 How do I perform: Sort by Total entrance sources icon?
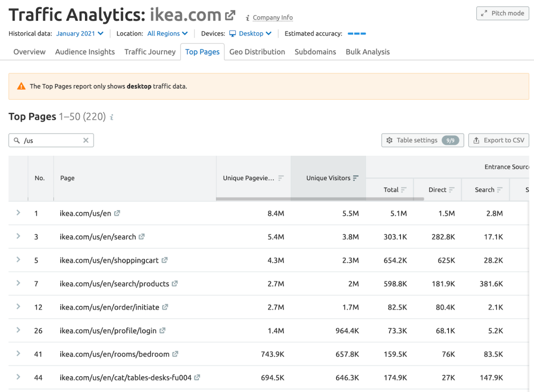point(404,190)
